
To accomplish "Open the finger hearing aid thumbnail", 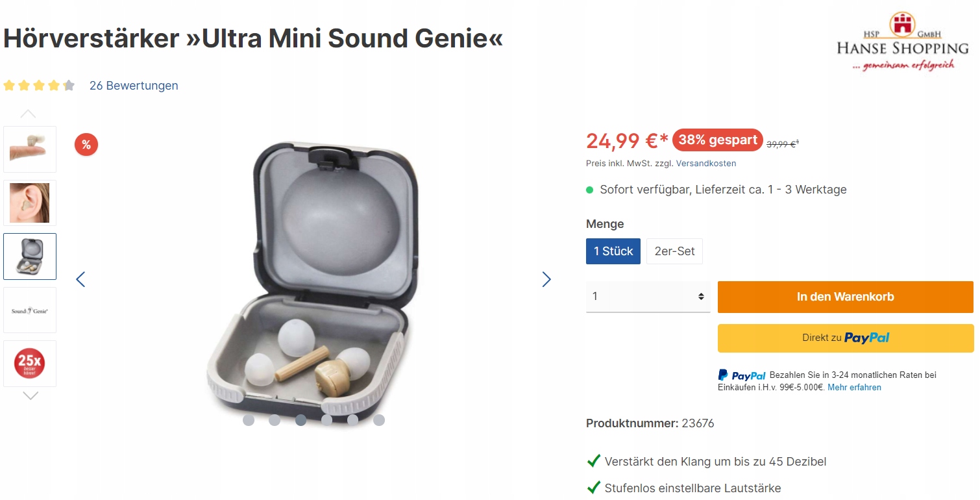I will (30, 149).
